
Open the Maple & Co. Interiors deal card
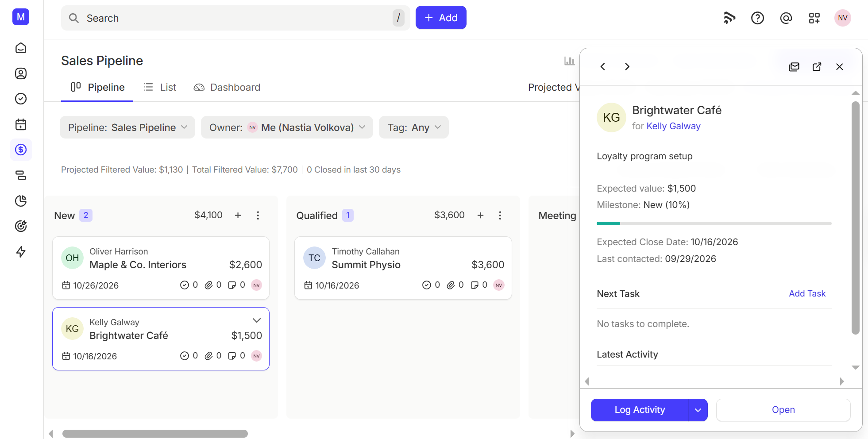pos(161,268)
